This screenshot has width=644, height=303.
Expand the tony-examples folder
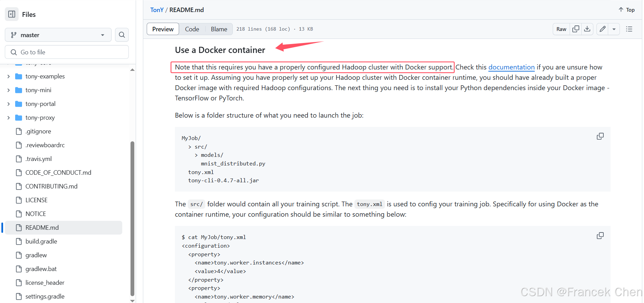coord(9,76)
